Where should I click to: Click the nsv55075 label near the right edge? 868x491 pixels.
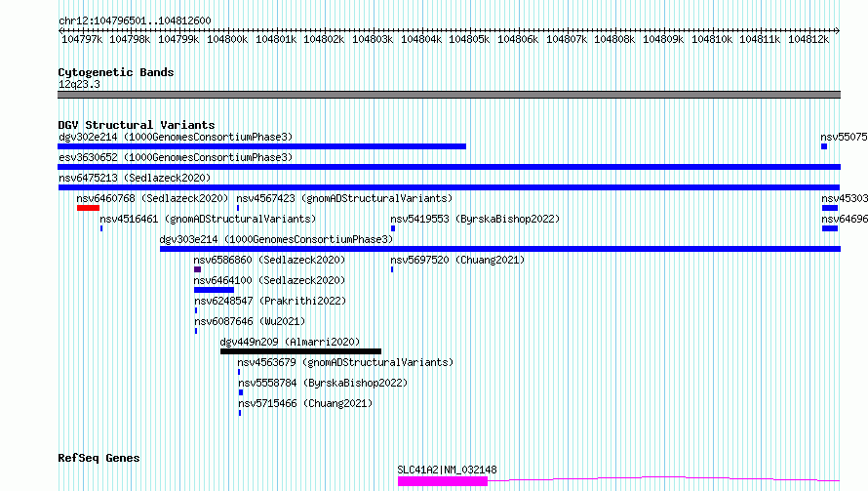[x=845, y=137]
